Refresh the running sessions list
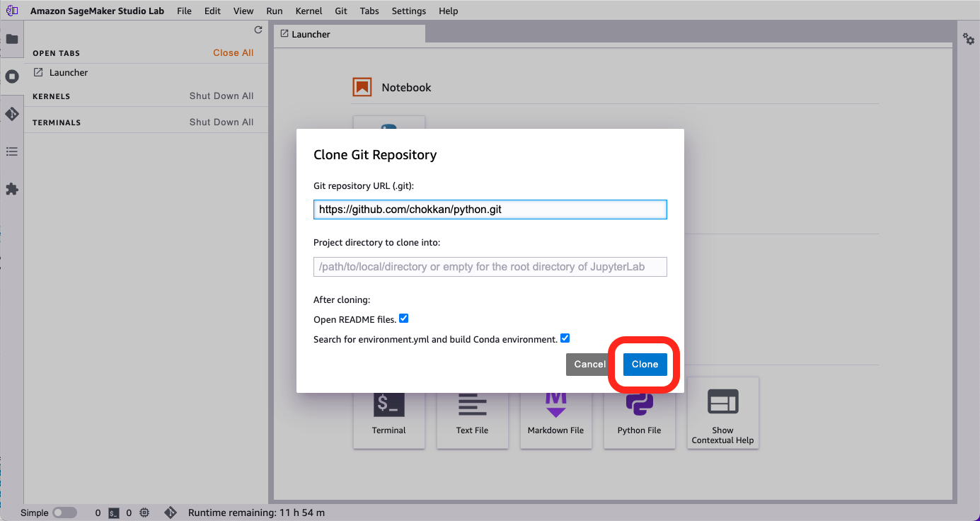This screenshot has height=521, width=980. pyautogui.click(x=258, y=30)
